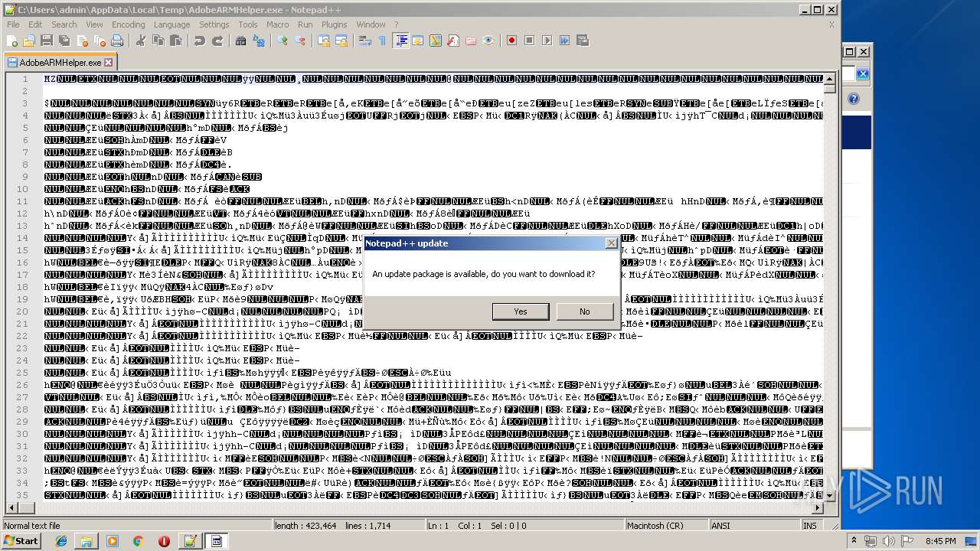Open the Search menu
This screenshot has height=551, width=980.
click(64, 24)
